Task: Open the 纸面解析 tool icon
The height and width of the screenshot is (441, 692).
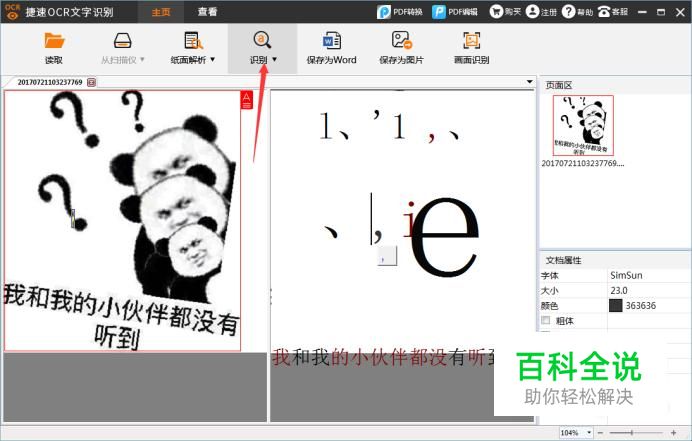Action: coord(193,41)
